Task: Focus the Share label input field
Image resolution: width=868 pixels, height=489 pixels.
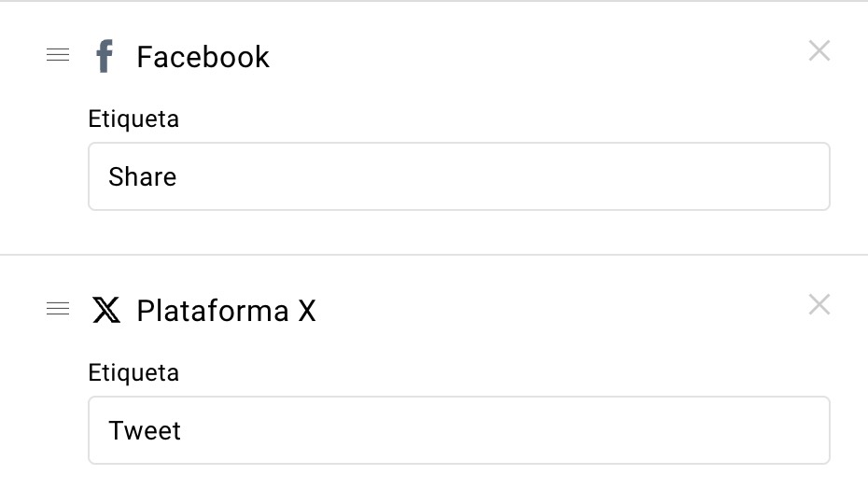Action: [x=459, y=176]
